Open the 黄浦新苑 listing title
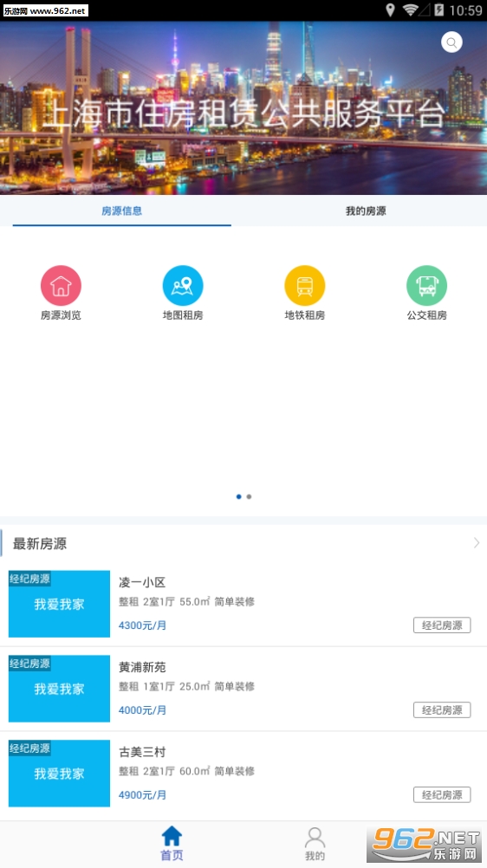The image size is (487, 868). [x=142, y=667]
